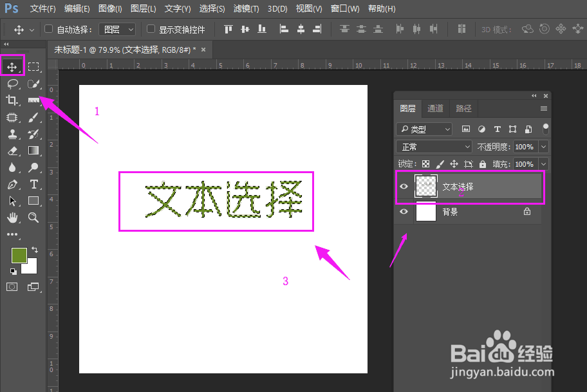Select the Pen tool
587x392 pixels.
[12, 184]
